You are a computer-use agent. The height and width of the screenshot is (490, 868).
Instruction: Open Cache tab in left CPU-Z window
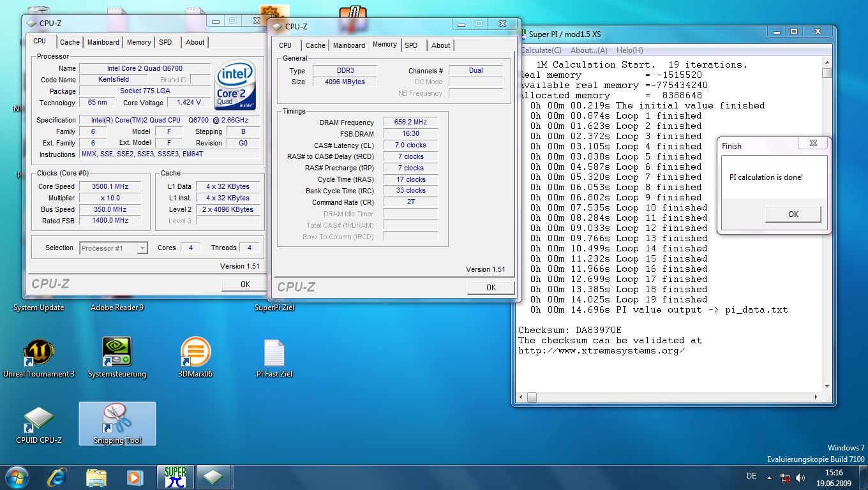(x=70, y=42)
